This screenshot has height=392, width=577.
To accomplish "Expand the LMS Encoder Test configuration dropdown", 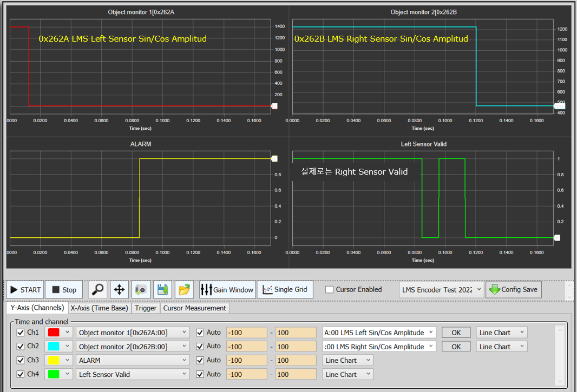I will pyautogui.click(x=441, y=290).
